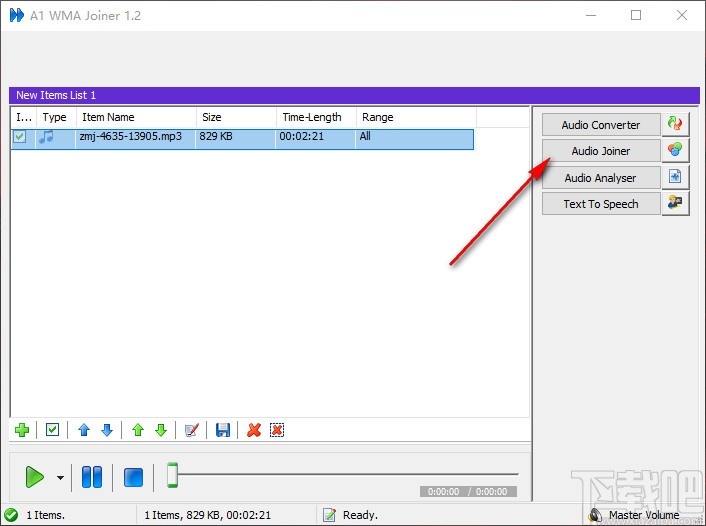The height and width of the screenshot is (526, 706).
Task: Click the 1 Items, 829 KB, 00:02:21 status text
Action: pyautogui.click(x=208, y=515)
